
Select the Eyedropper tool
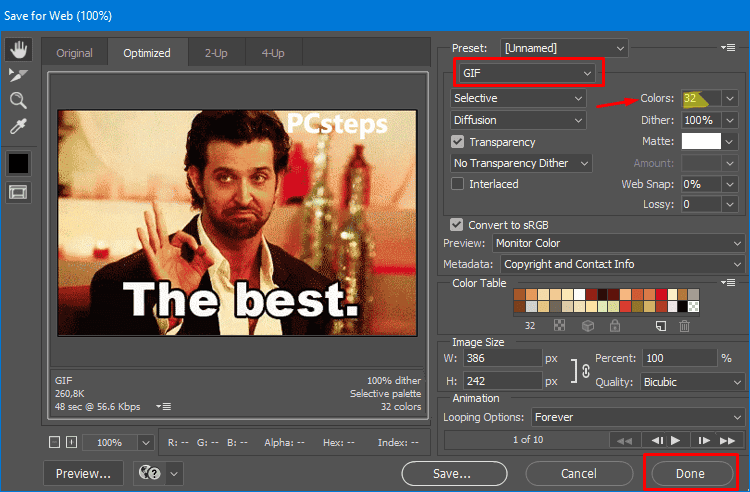click(19, 126)
